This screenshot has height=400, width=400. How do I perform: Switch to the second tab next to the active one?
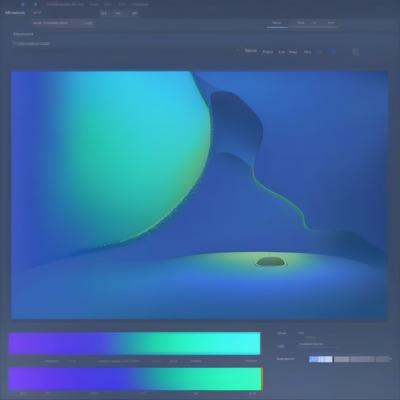click(301, 23)
